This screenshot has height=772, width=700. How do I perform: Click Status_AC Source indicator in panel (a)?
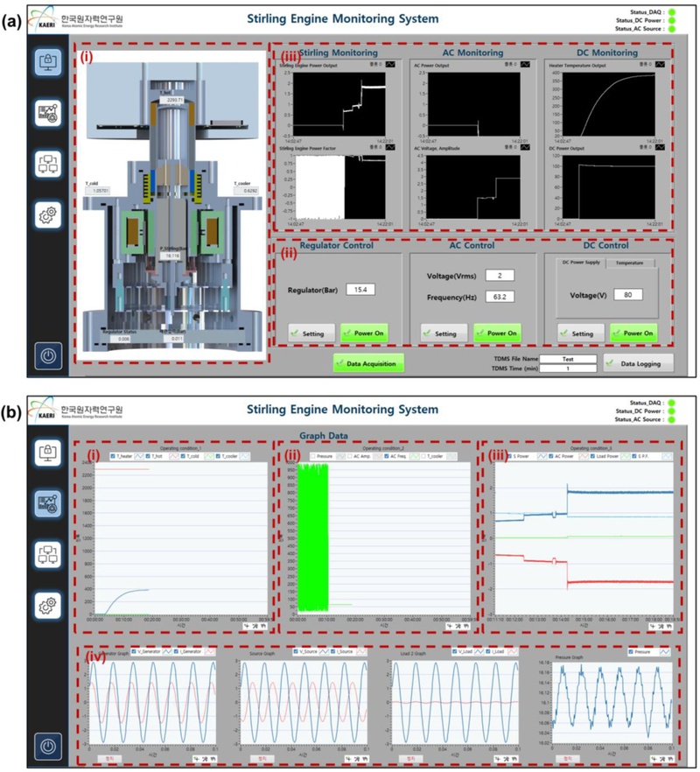click(x=671, y=29)
